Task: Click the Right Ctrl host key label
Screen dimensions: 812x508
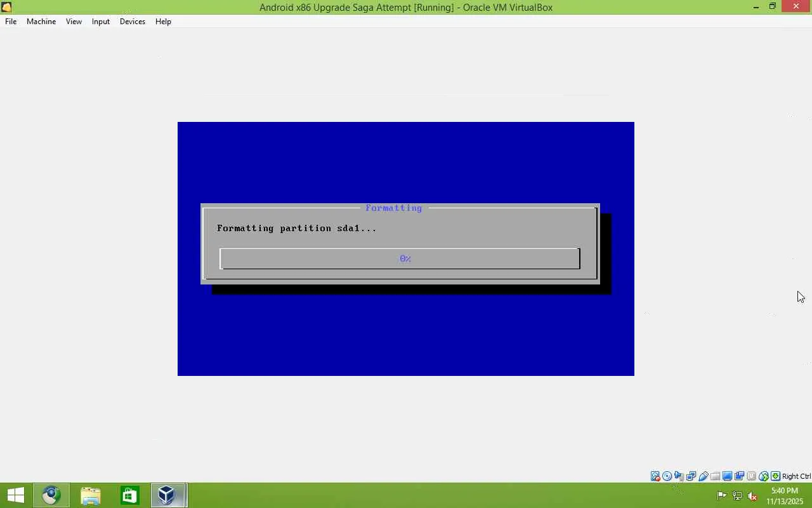Action: coord(796,476)
